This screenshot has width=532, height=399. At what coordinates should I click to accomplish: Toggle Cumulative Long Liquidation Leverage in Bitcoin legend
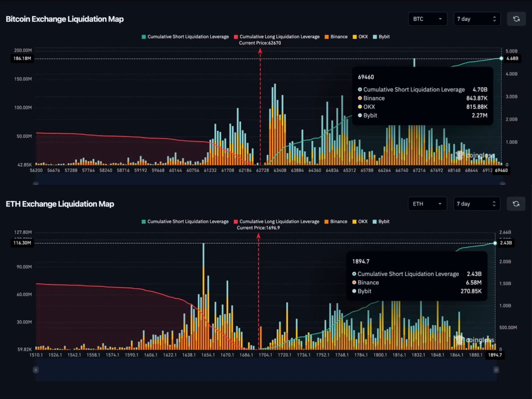pyautogui.click(x=277, y=37)
